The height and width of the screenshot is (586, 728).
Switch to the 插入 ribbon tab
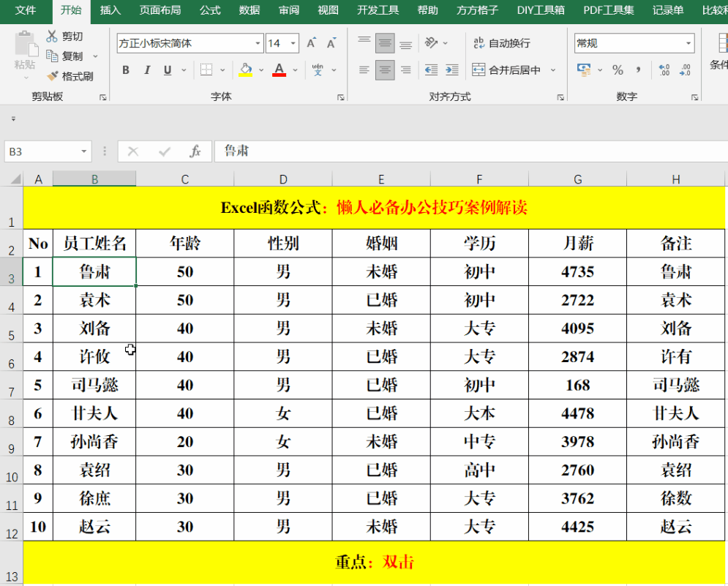(x=110, y=11)
